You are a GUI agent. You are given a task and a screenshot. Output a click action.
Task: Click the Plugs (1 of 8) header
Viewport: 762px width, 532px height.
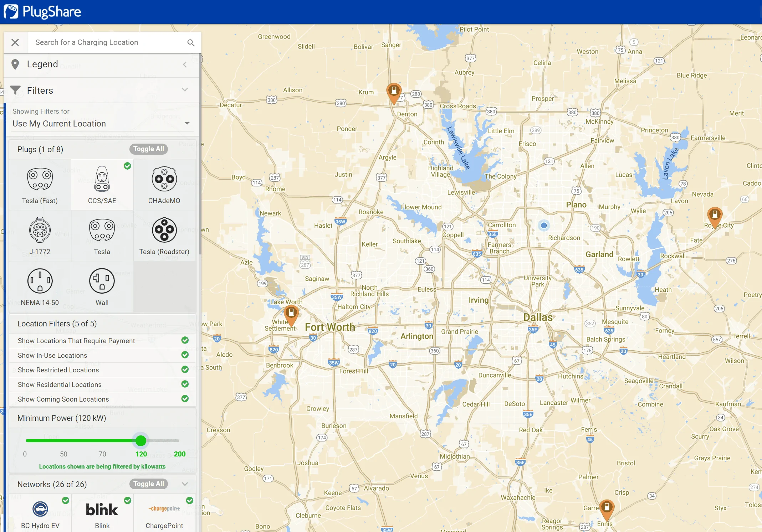point(40,149)
